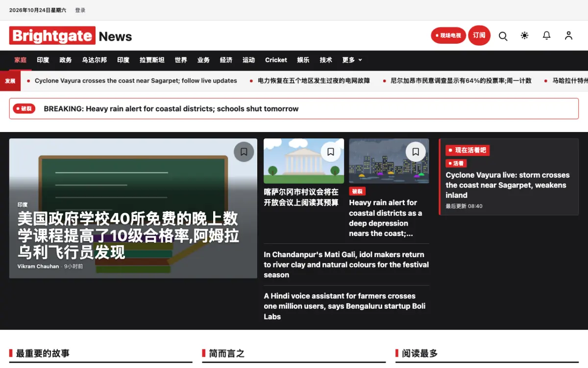Open Cyclone Vayura live: storm crosses headline
Image resolution: width=588 pixels, height=368 pixels.
508,185
